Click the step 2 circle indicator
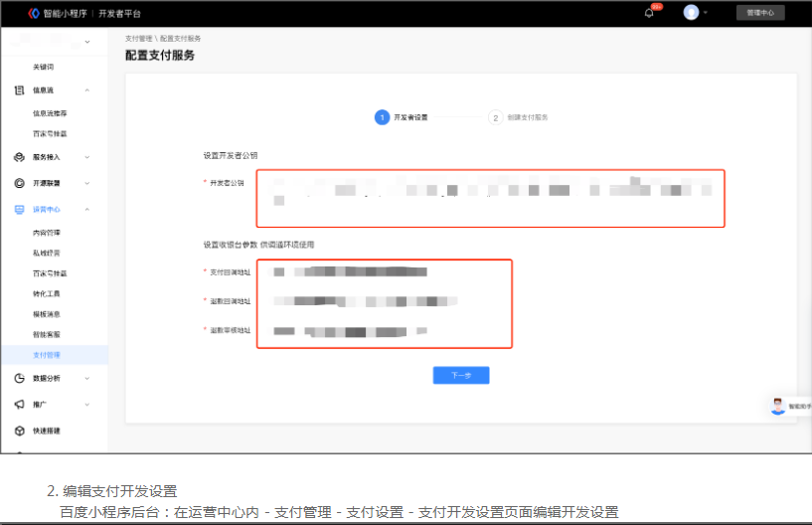 pyautogui.click(x=496, y=117)
